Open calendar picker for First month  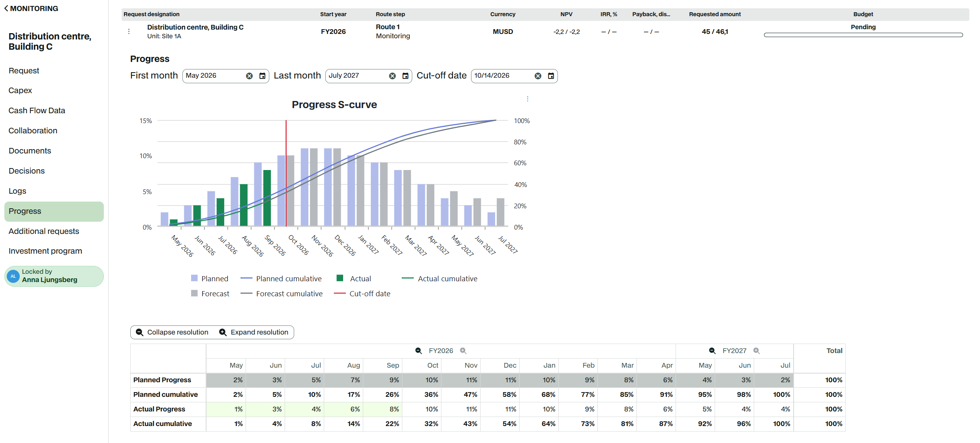[x=262, y=76]
